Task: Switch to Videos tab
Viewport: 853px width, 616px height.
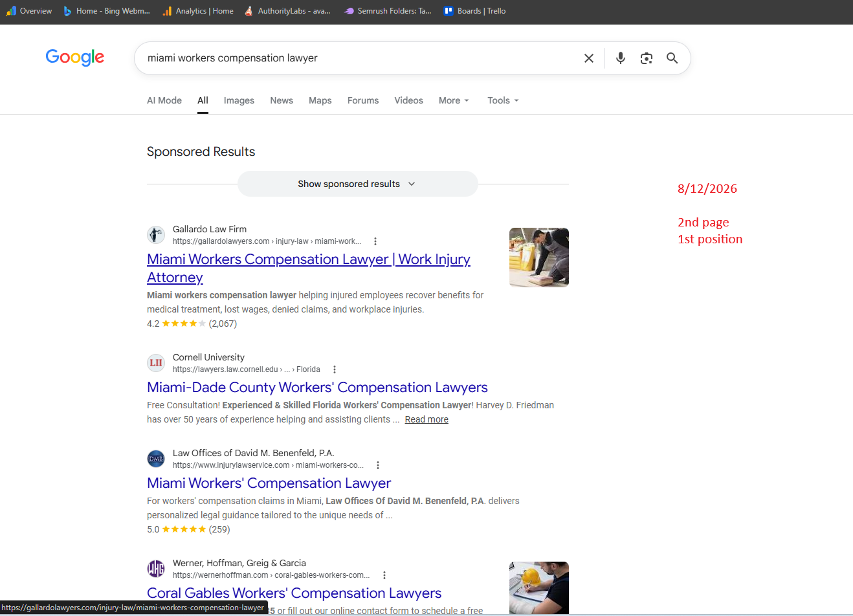Action: coord(408,100)
